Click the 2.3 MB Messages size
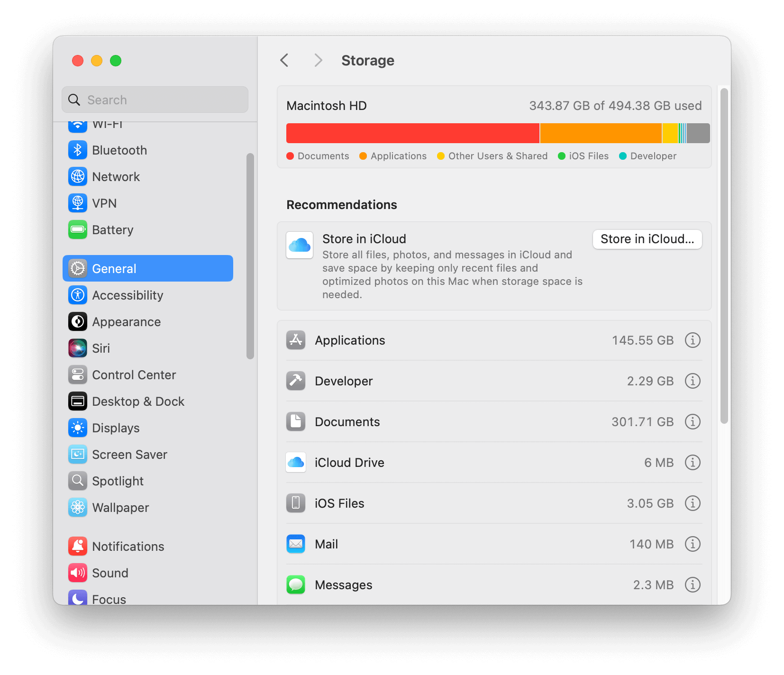 click(x=654, y=585)
